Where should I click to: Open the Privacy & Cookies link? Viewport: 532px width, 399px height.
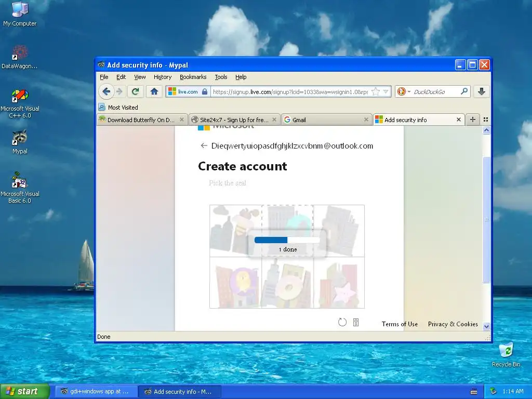453,324
